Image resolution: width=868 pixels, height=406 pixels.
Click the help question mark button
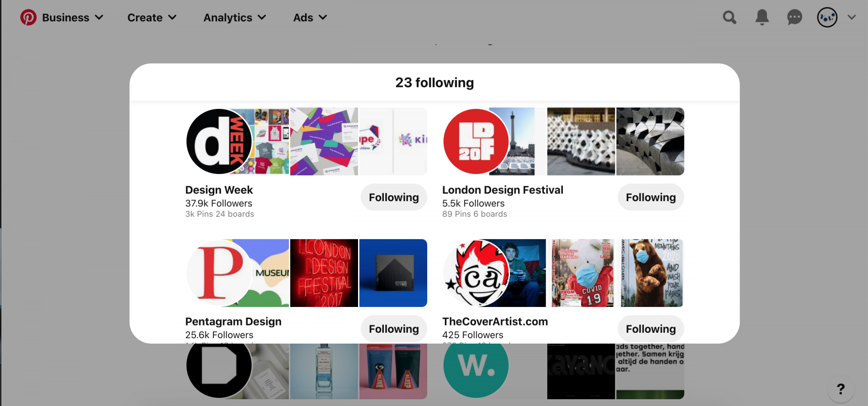point(840,389)
